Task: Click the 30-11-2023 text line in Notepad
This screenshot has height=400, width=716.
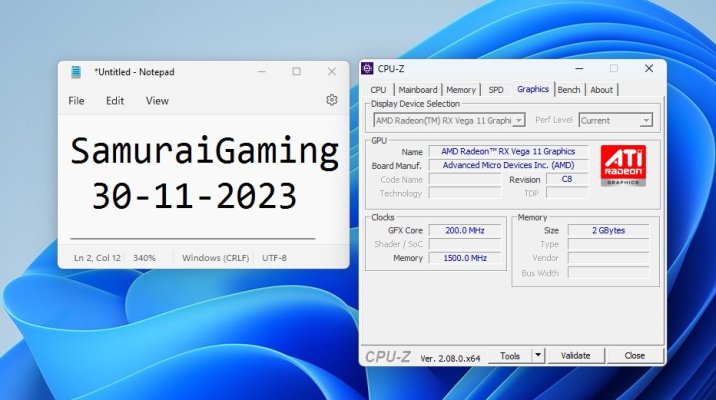Action: coord(195,196)
